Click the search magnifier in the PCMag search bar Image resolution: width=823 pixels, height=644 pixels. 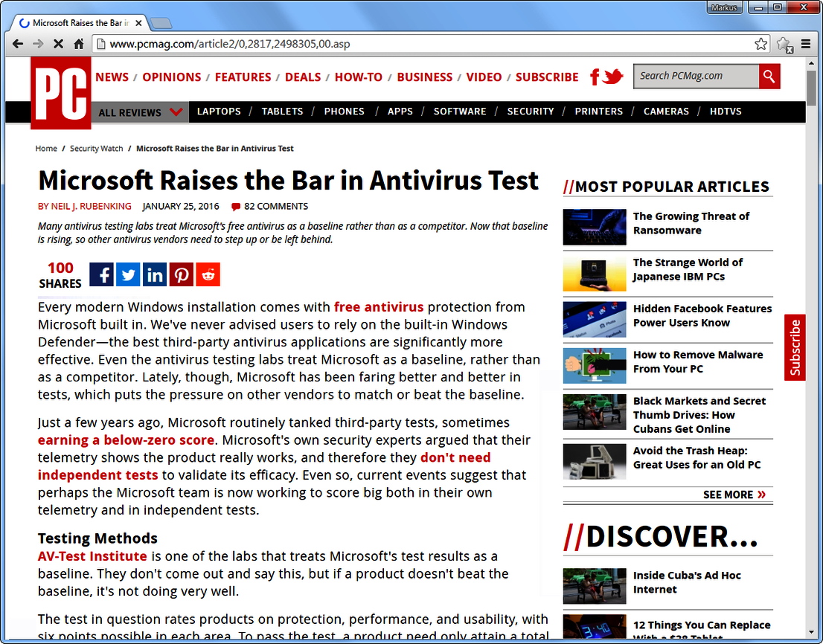(769, 76)
